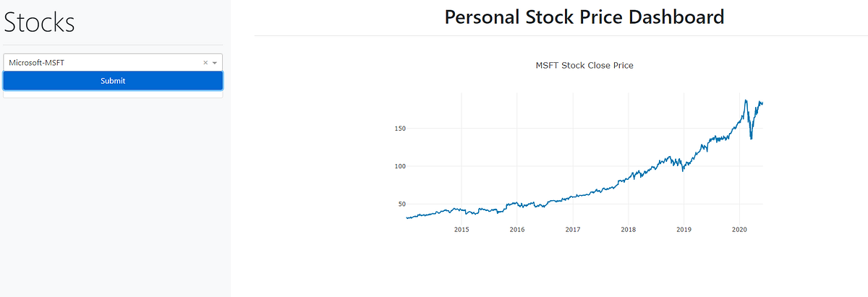
Task: Click the Stocks sidebar heading
Action: [39, 22]
